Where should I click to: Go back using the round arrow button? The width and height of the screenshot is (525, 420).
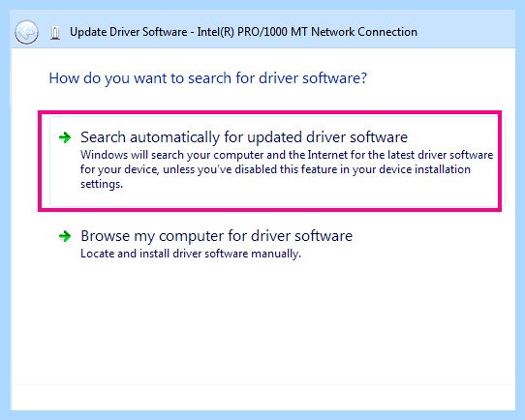pos(26,33)
